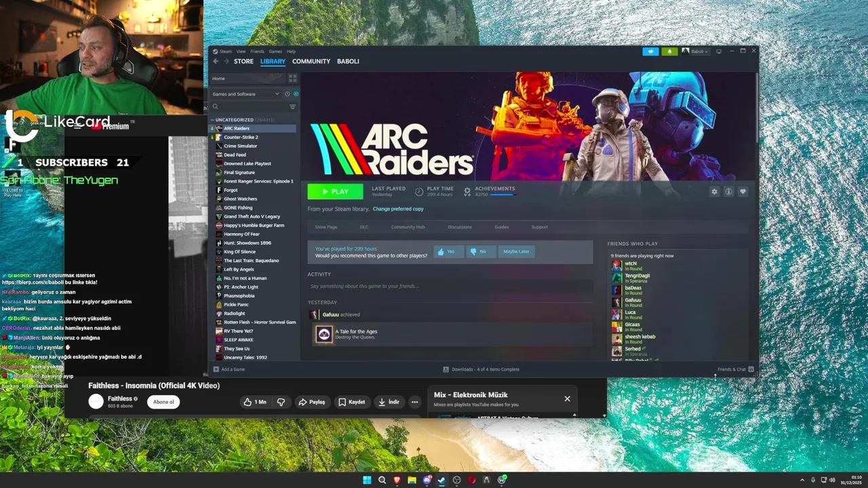Click the library Home button
This screenshot has height=488, width=868.
(247, 79)
